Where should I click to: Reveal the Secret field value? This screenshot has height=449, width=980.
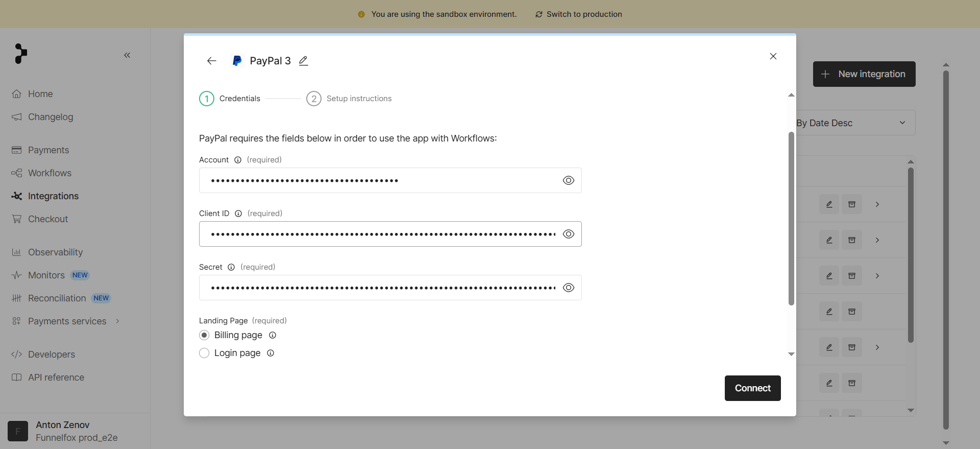click(569, 288)
